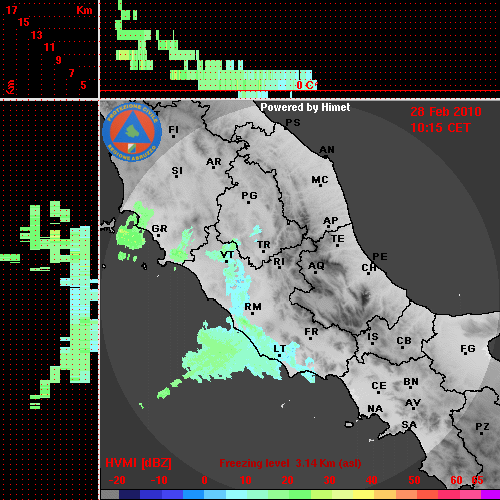The width and height of the screenshot is (500, 500).
Task: Click the date '28 Feb 2010'
Action: [446, 112]
